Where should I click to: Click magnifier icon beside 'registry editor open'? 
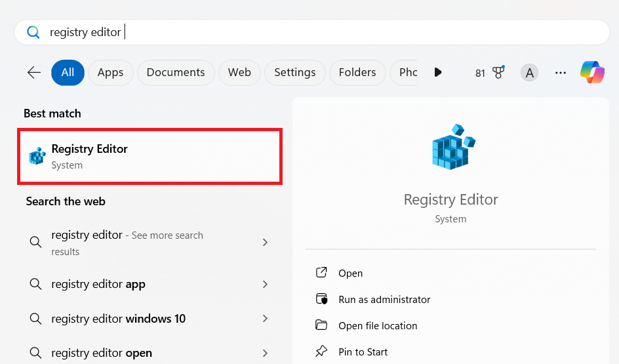[35, 353]
